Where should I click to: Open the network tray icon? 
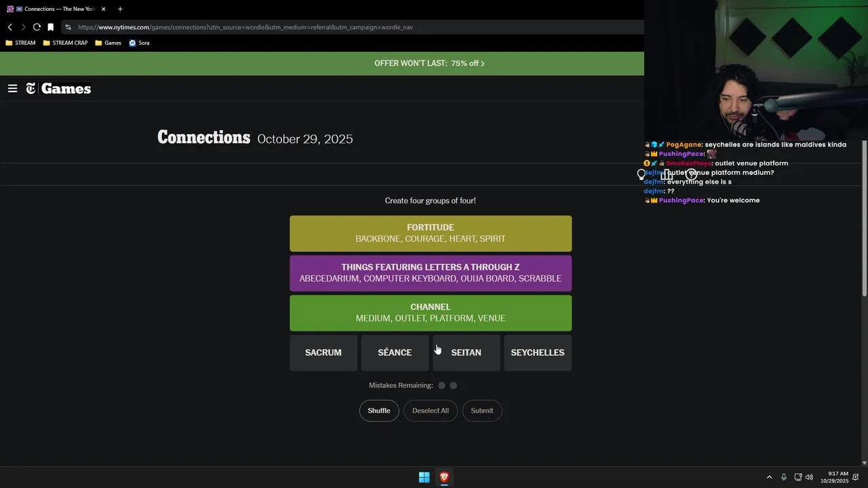pyautogui.click(x=798, y=477)
